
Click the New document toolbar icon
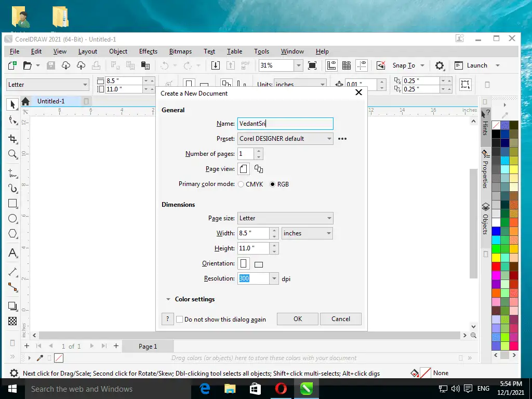click(x=12, y=65)
